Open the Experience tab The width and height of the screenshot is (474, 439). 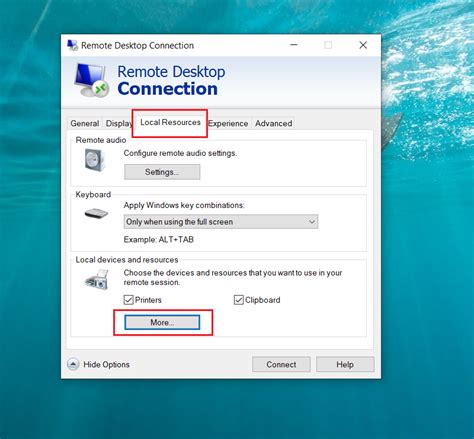pyautogui.click(x=228, y=123)
